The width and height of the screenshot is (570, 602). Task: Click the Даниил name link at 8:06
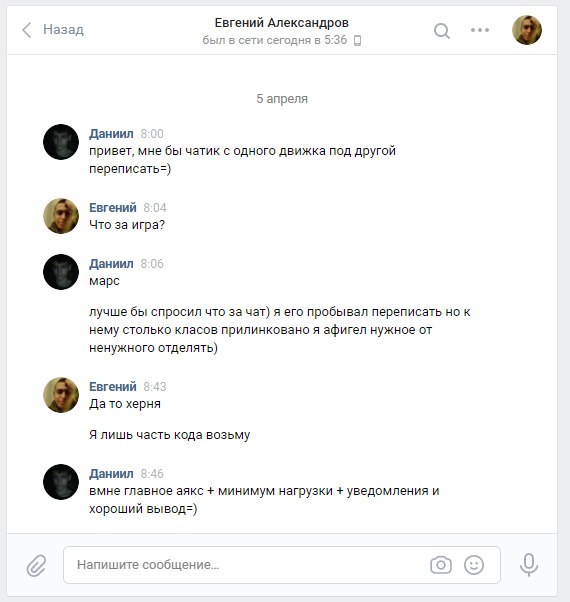(x=111, y=264)
